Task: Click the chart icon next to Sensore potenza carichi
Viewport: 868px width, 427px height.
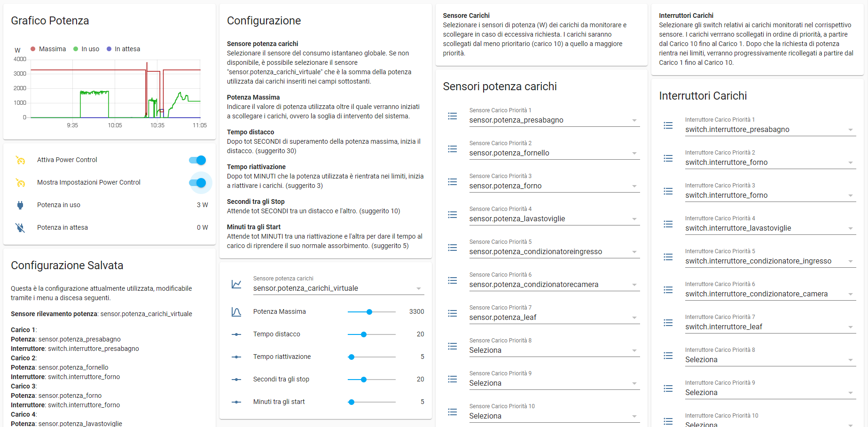Action: point(236,284)
